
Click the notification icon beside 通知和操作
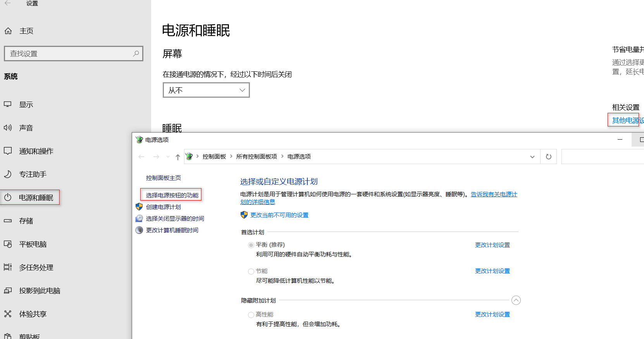pyautogui.click(x=8, y=151)
